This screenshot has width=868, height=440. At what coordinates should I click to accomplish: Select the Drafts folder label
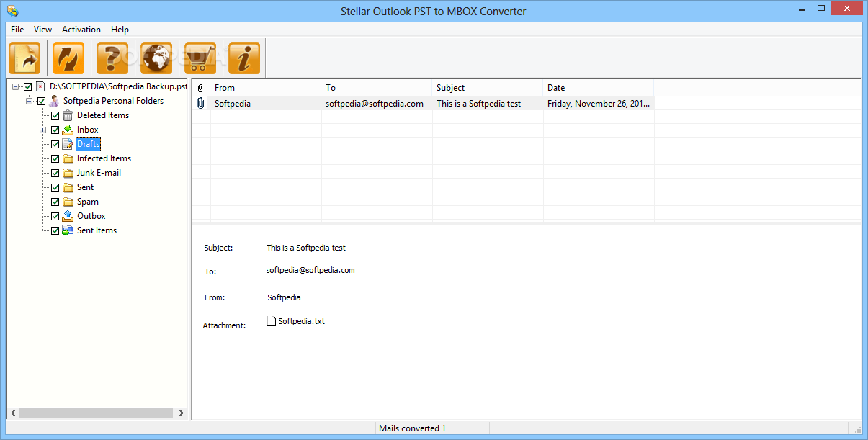pos(89,144)
